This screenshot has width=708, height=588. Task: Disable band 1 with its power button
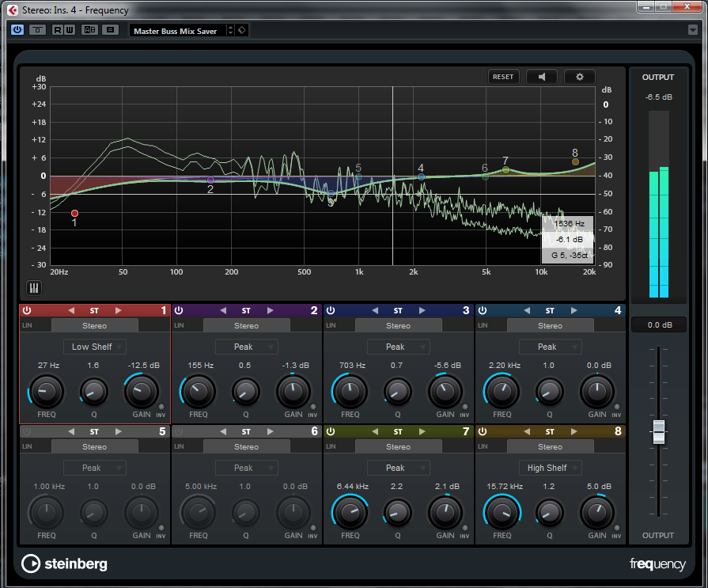click(x=27, y=310)
